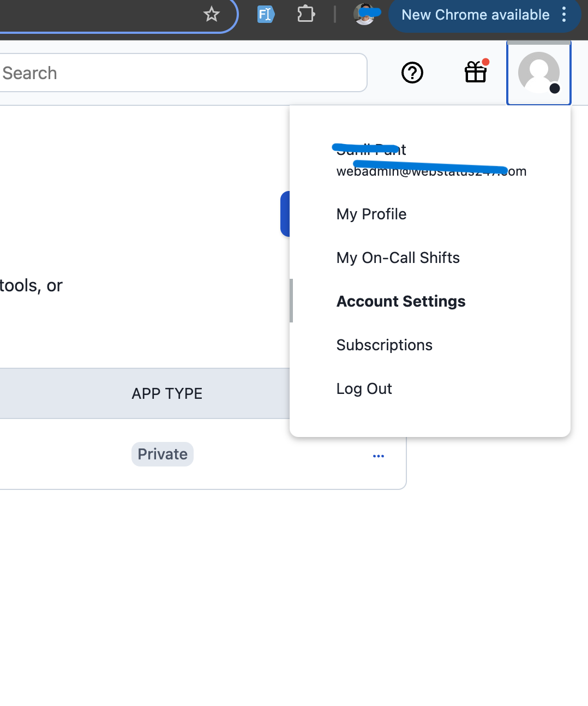Viewport: 588px width, 706px height.
Task: Click the row actions three-dot icon
Action: tap(378, 456)
